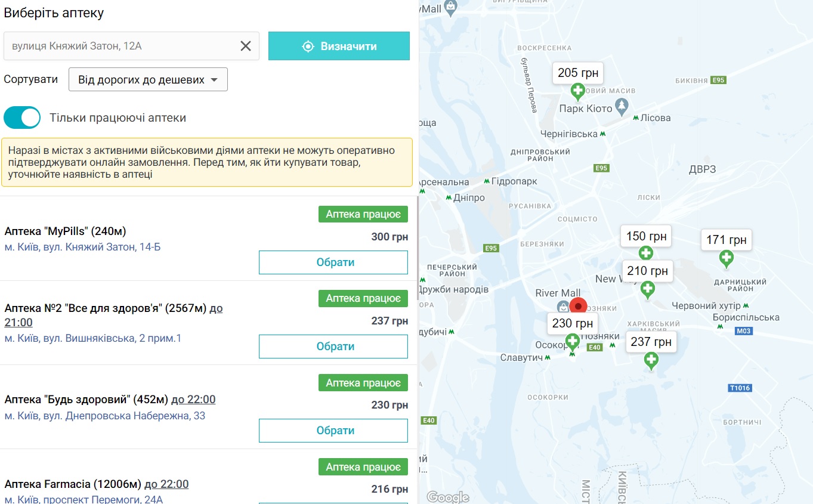The height and width of the screenshot is (504, 813).
Task: Click the 205 грн pharmacy map marker
Action: (x=577, y=91)
